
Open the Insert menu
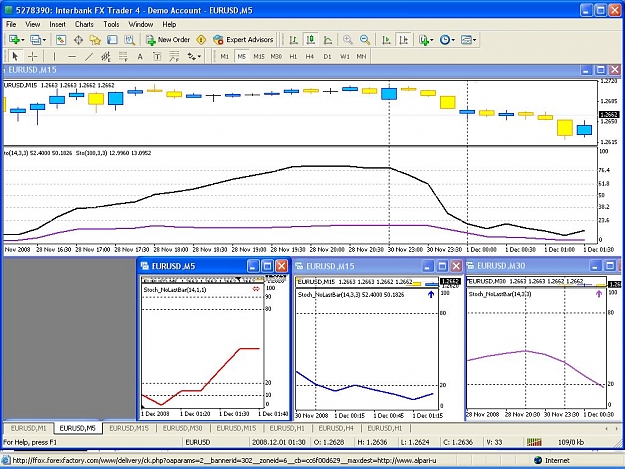tap(57, 24)
